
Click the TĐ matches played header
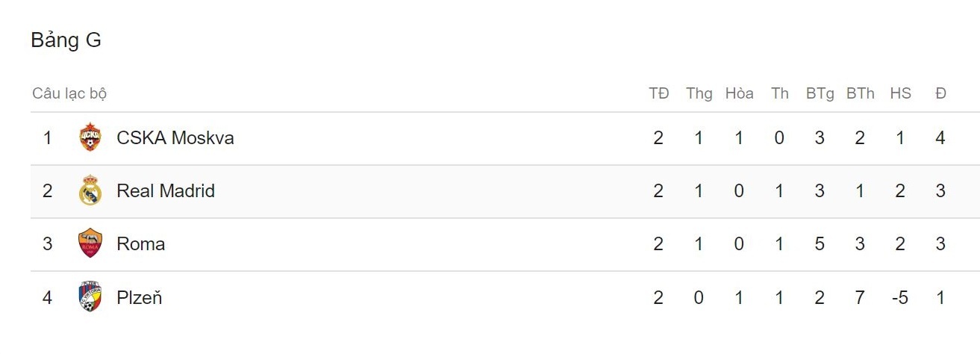pos(658,93)
